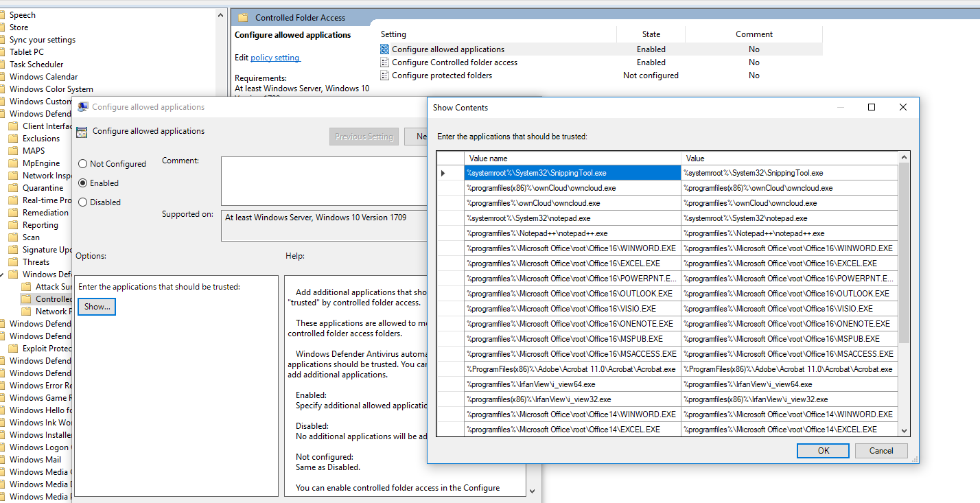The width and height of the screenshot is (980, 503).
Task: Click Show Contents scrollbar up arrow
Action: point(904,157)
